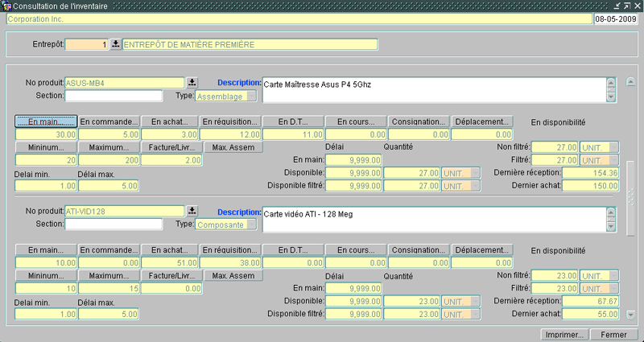Click the records scrollbar up arrow
Viewport: 644px width, 342px height.
[630, 83]
